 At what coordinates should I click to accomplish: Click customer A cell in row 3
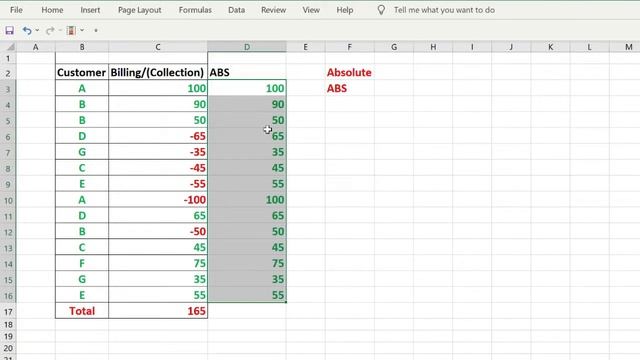tap(82, 88)
